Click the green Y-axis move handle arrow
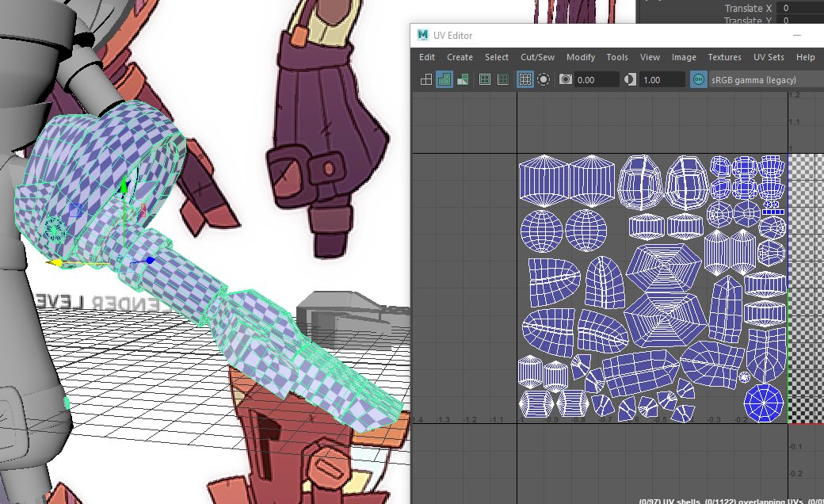Viewport: 824px width, 504px height. click(124, 185)
